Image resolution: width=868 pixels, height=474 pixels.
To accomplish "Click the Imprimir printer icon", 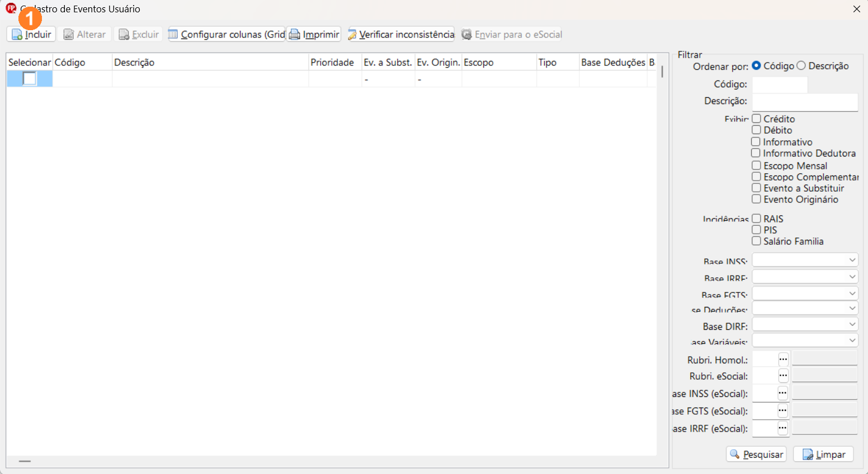I will point(294,35).
